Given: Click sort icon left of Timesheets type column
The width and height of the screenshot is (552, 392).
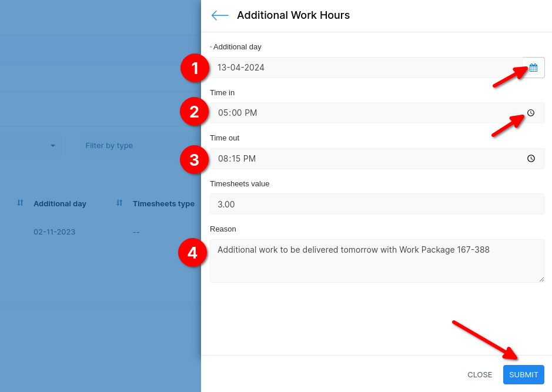Looking at the screenshot, I should point(119,203).
